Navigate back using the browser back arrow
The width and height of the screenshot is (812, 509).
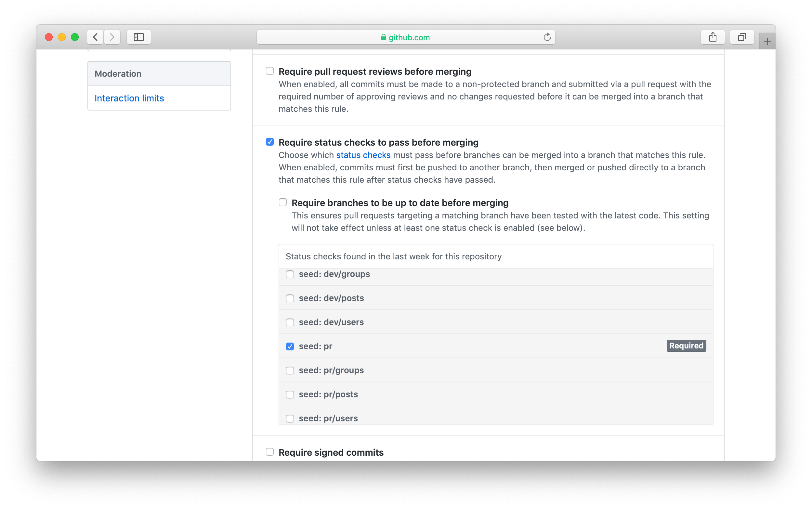(x=95, y=37)
